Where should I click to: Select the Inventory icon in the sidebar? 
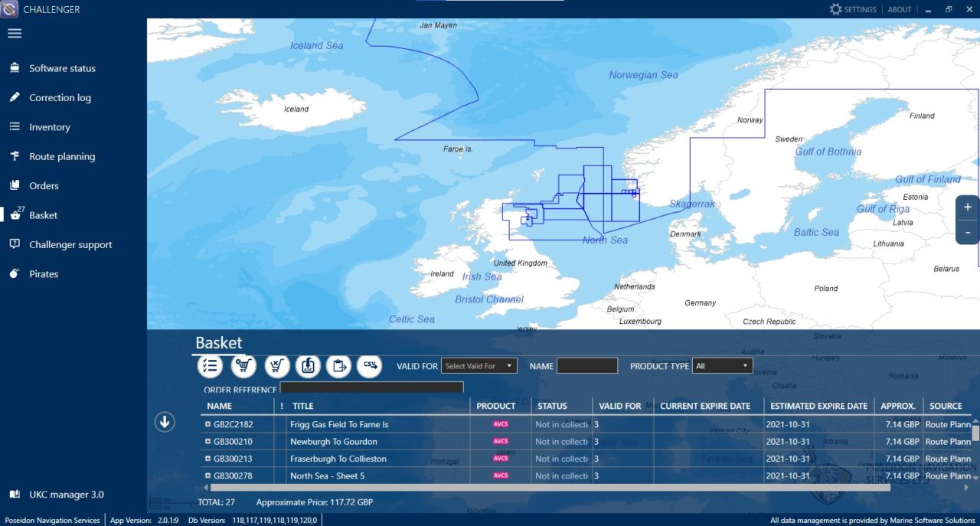(x=14, y=126)
